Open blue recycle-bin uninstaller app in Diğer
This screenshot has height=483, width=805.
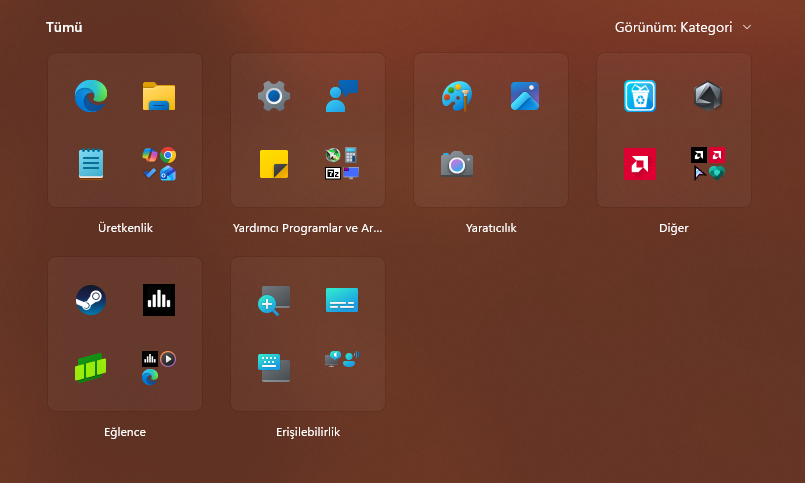640,96
